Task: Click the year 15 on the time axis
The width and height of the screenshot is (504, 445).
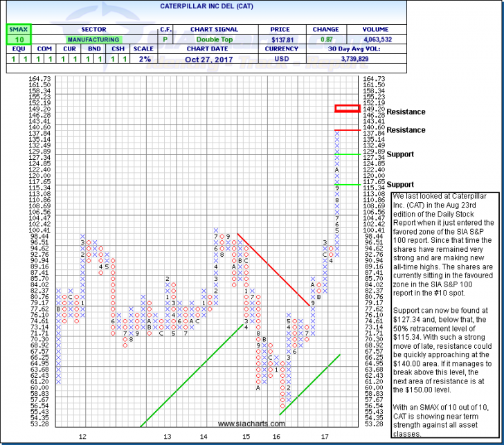Action: click(246, 437)
